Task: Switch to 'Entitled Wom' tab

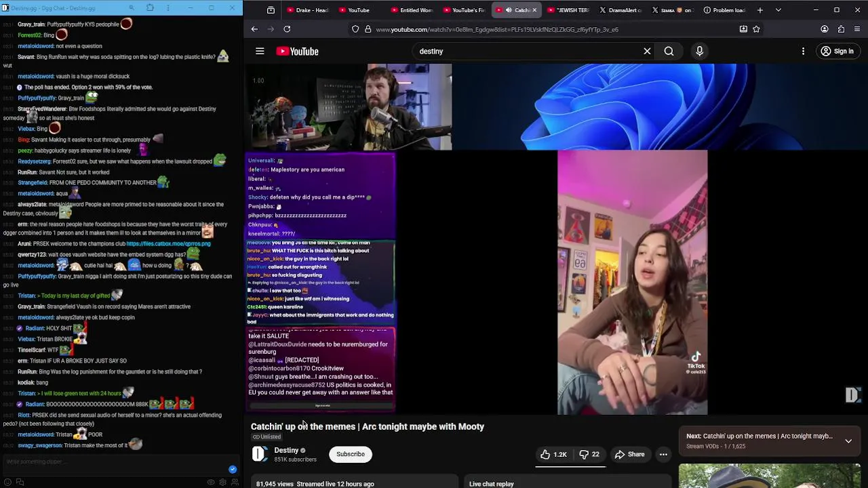Action: pos(411,10)
